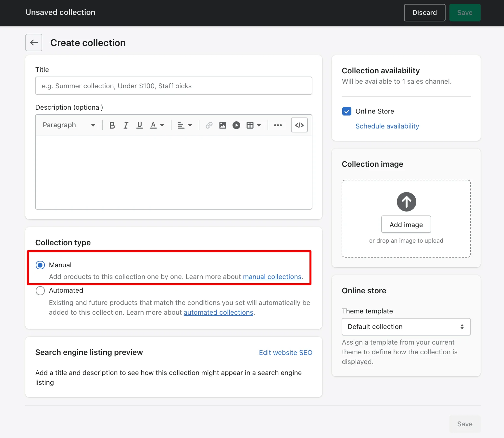The image size is (504, 438).
Task: Select the Manual collection type
Action: coord(40,265)
